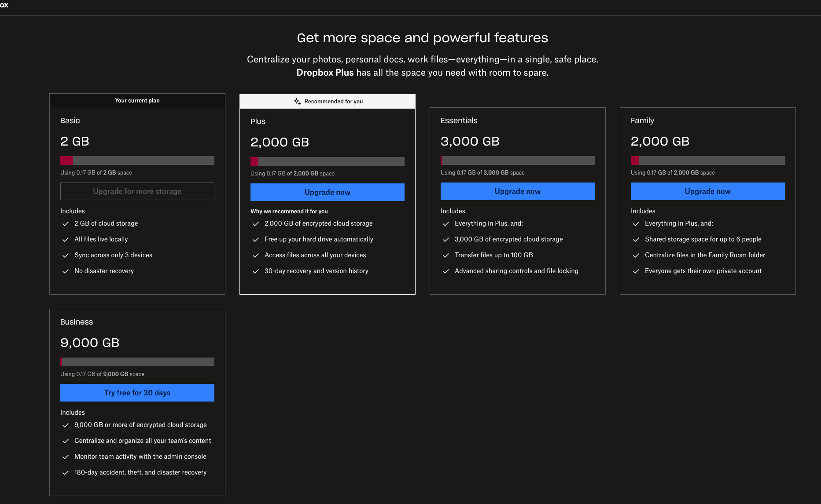The height and width of the screenshot is (504, 821).
Task: Click the Basic plan title
Action: pos(70,121)
